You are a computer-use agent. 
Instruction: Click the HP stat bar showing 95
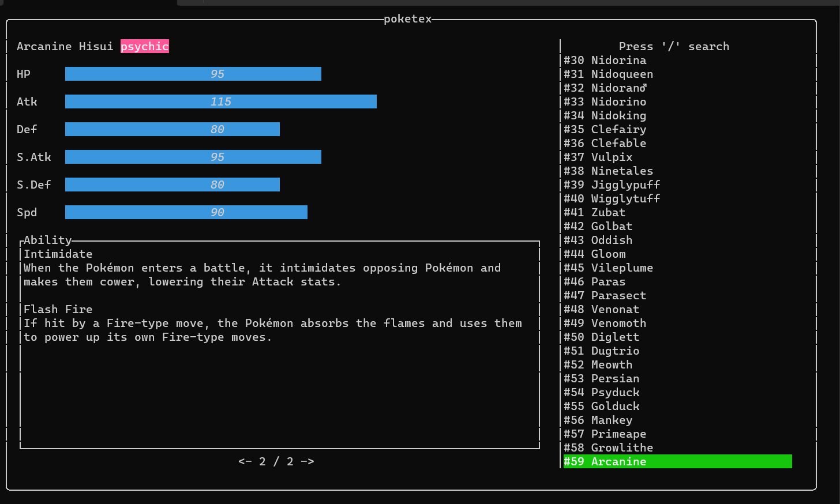(193, 74)
